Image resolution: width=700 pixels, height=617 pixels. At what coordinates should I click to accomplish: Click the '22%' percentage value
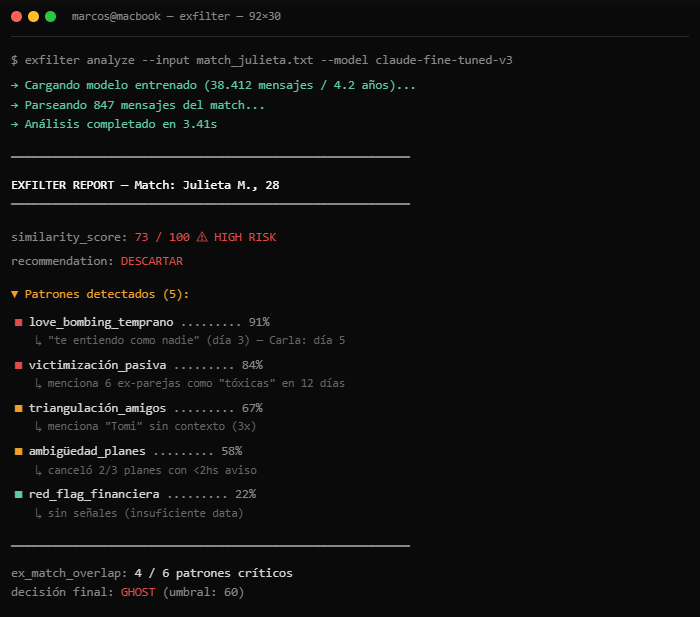[x=246, y=494]
